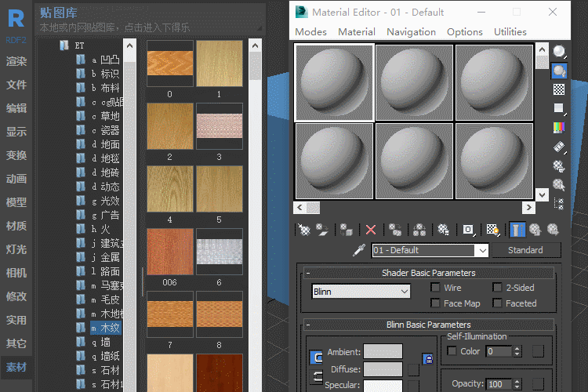
Task: Open the Video Color Check icon
Action: 559,127
